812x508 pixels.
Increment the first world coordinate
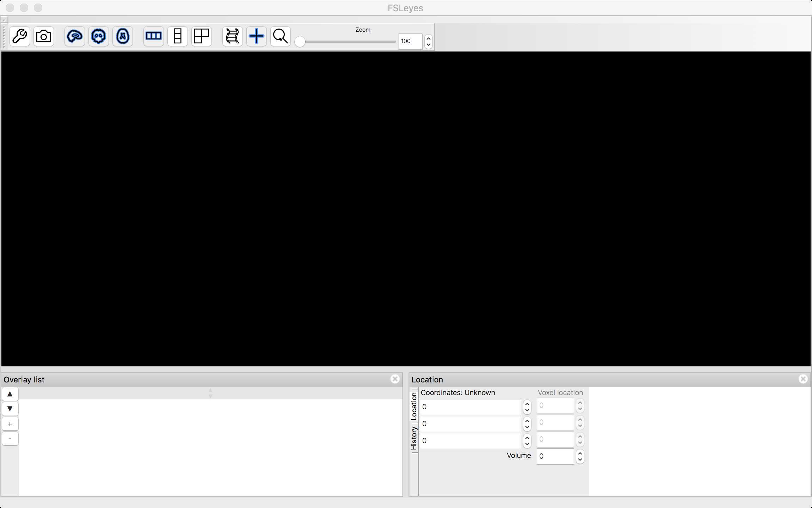coord(527,404)
